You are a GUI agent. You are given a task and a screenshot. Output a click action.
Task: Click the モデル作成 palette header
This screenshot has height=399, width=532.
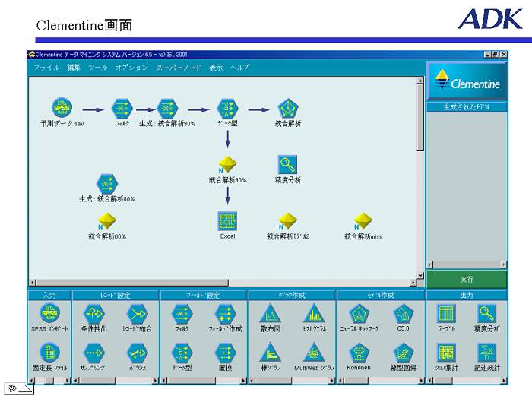coord(380,295)
